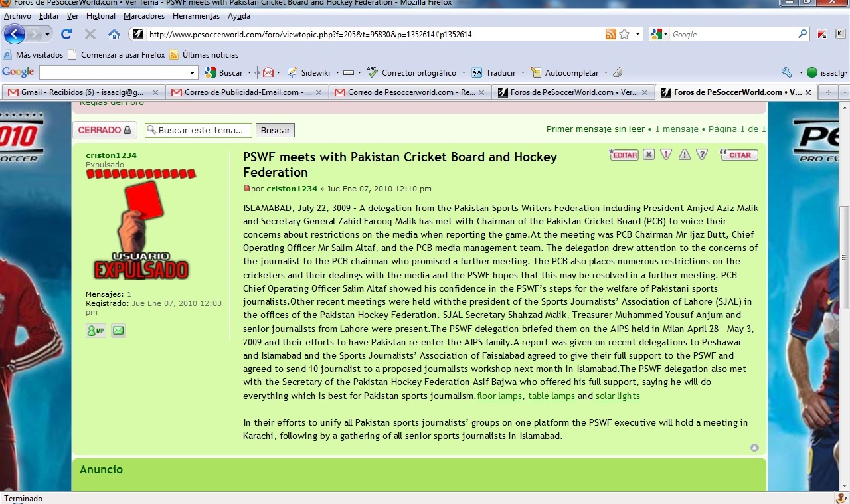Click the Firefox home icon
Screen dimensions: 850x504
pyautogui.click(x=114, y=35)
